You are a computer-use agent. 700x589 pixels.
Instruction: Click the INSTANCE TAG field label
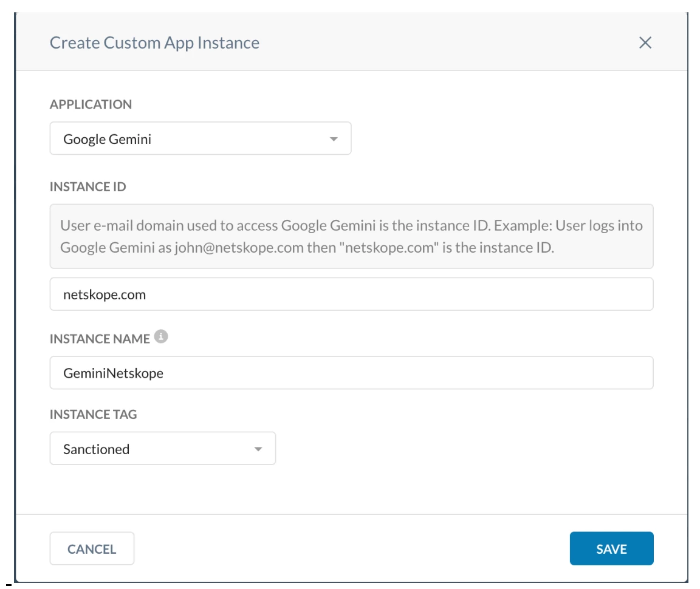pyautogui.click(x=93, y=415)
